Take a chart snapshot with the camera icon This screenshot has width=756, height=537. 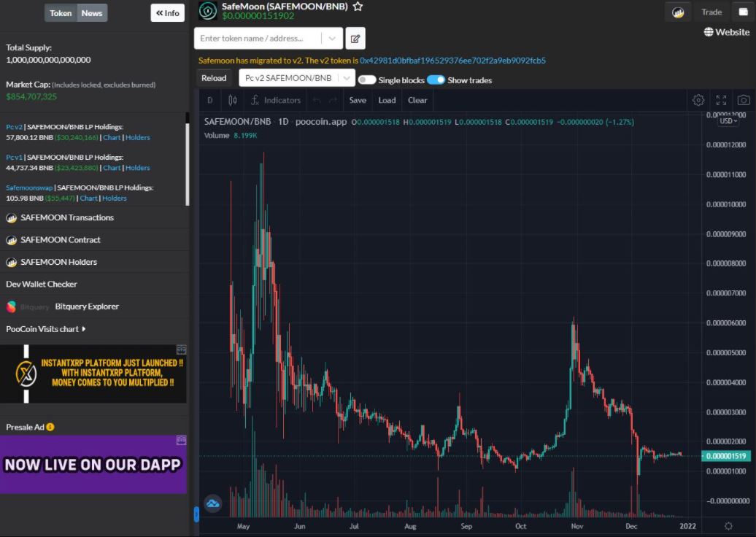point(744,100)
